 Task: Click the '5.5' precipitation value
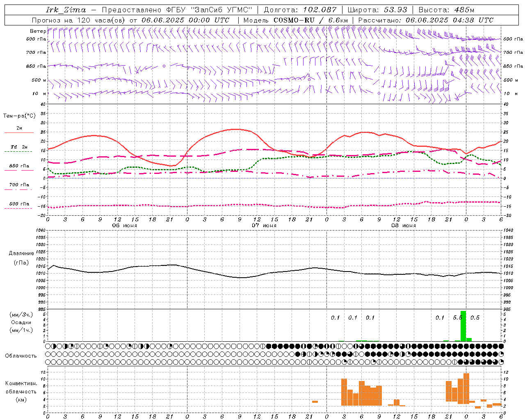point(457,318)
